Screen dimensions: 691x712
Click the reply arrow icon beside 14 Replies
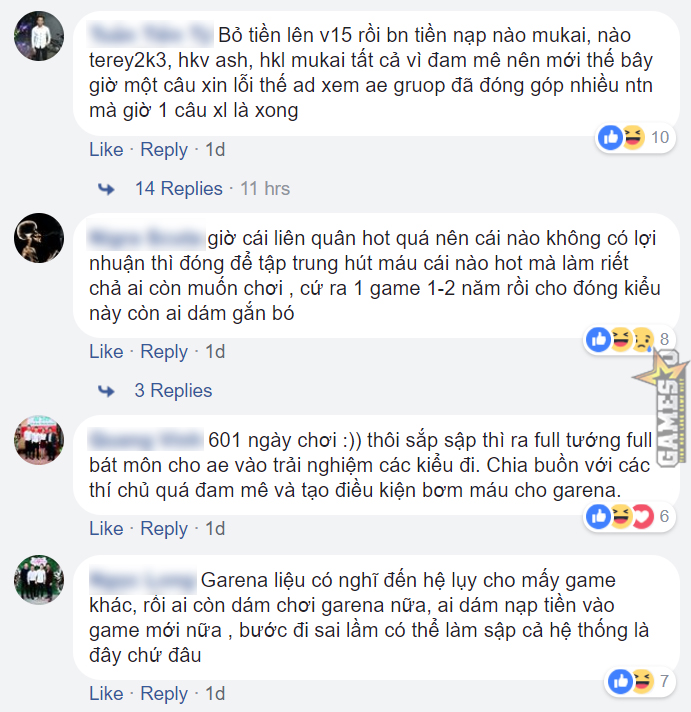106,188
